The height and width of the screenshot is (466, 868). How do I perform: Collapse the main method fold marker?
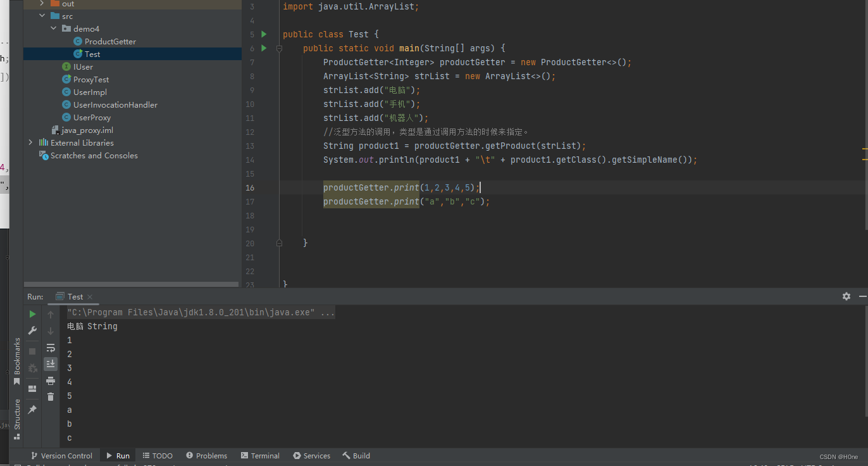coord(279,48)
